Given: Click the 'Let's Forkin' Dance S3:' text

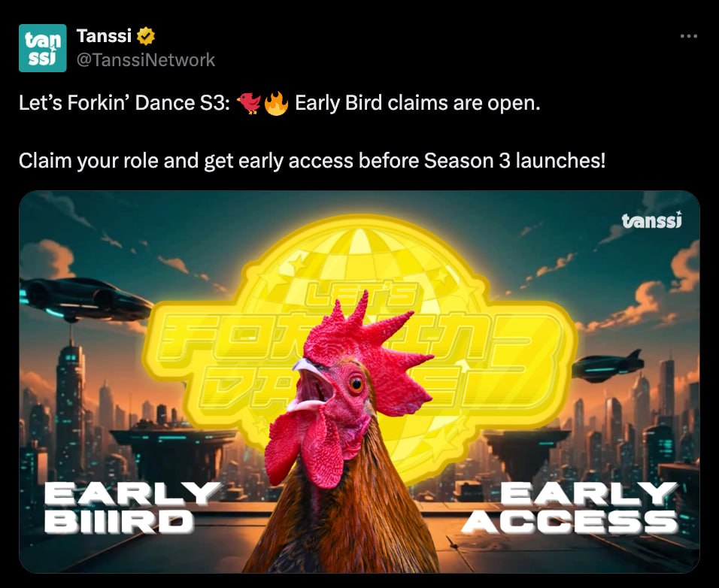Looking at the screenshot, I should (x=124, y=103).
